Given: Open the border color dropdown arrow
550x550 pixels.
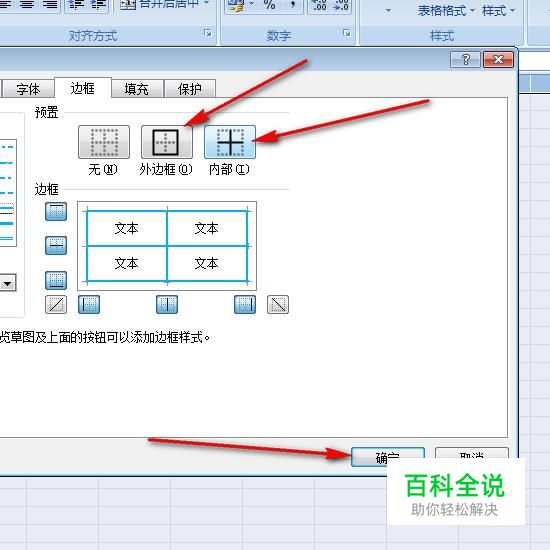Looking at the screenshot, I should (x=8, y=283).
